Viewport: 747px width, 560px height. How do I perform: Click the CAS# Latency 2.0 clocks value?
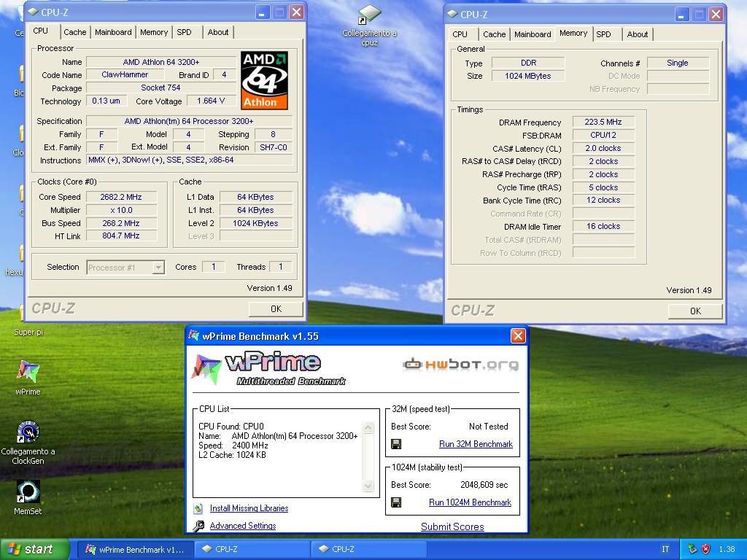(603, 148)
